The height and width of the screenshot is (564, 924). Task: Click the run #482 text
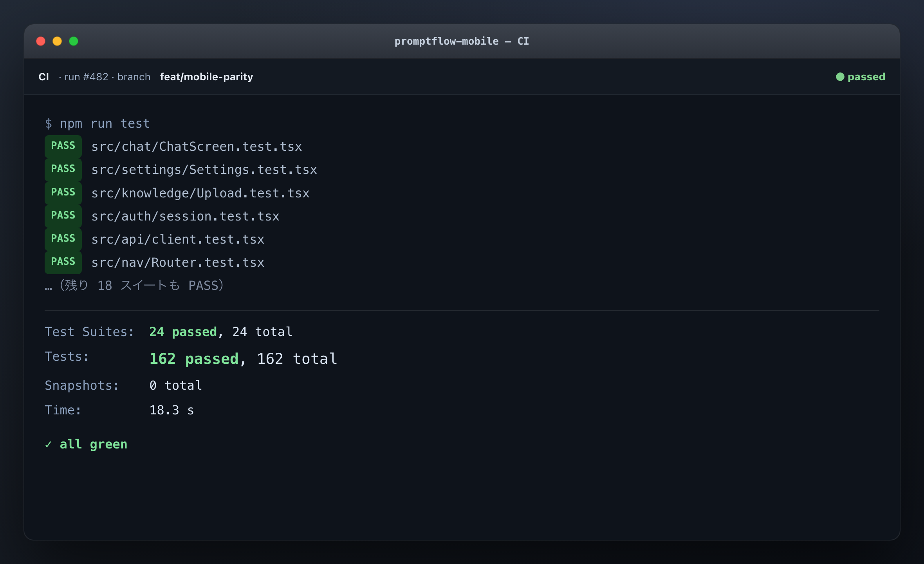tap(86, 77)
